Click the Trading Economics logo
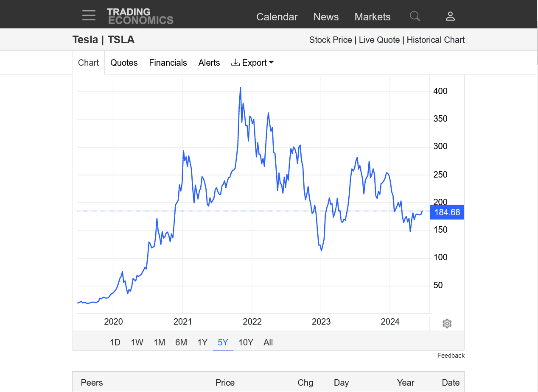 (140, 16)
